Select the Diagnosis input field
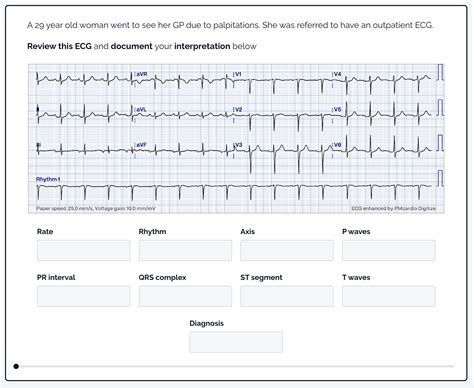 [x=236, y=342]
